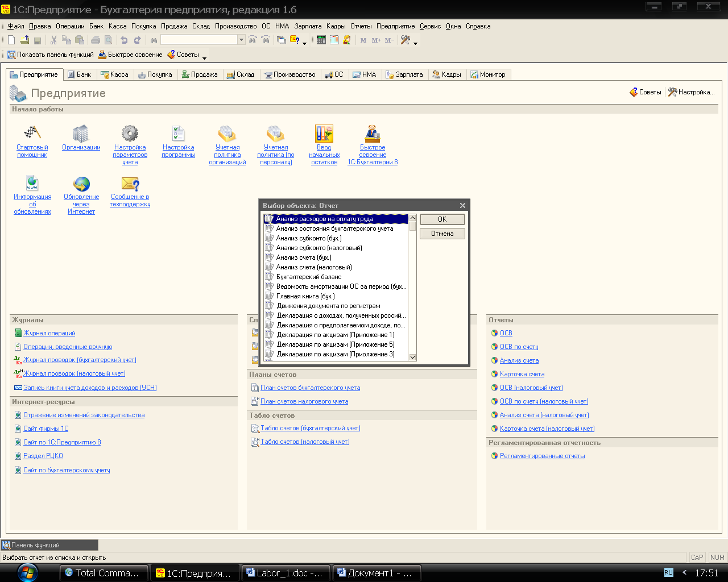Click the binoculars Find icon in toolbar
The width and height of the screenshot is (728, 582).
tap(154, 40)
